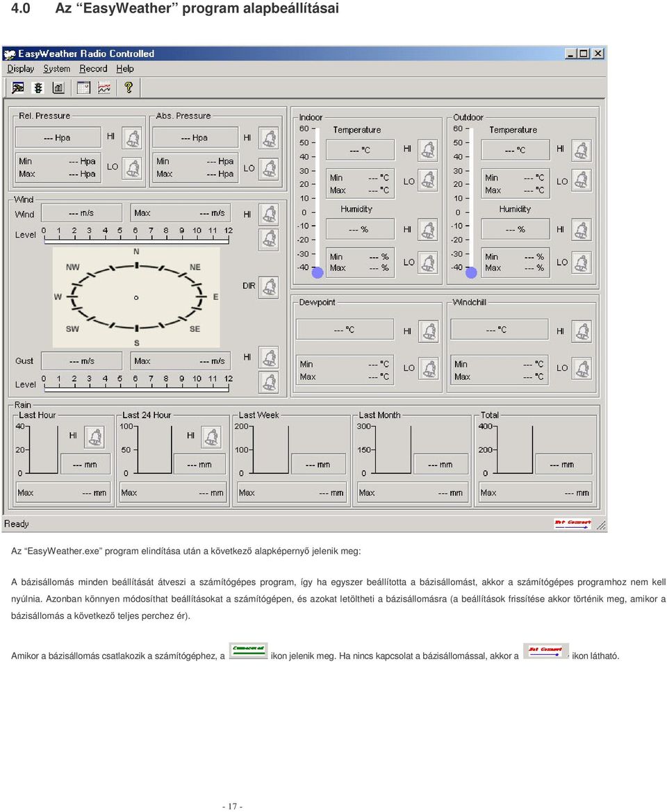Click the Rain Last Week mm value field
This screenshot has height=812, width=667.
[318, 465]
